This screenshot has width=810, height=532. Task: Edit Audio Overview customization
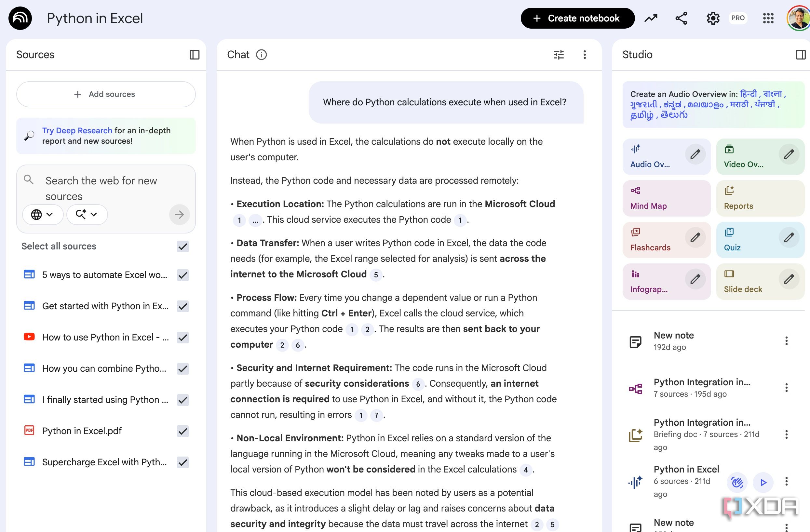[x=695, y=154]
